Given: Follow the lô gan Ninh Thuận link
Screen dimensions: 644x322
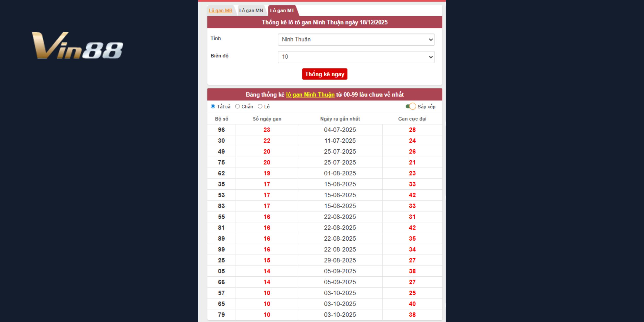Looking at the screenshot, I should [x=310, y=95].
